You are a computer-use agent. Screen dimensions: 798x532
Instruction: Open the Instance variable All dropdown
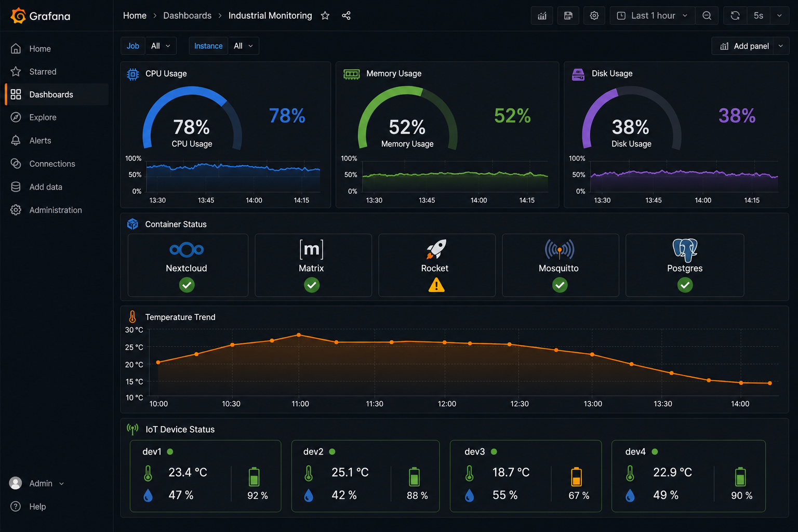[243, 46]
